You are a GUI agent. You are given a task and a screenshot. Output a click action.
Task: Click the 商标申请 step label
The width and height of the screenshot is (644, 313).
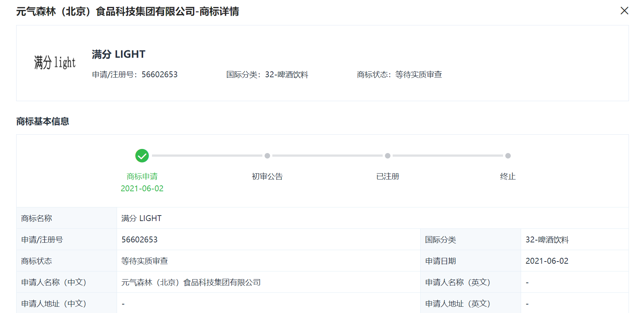click(142, 177)
